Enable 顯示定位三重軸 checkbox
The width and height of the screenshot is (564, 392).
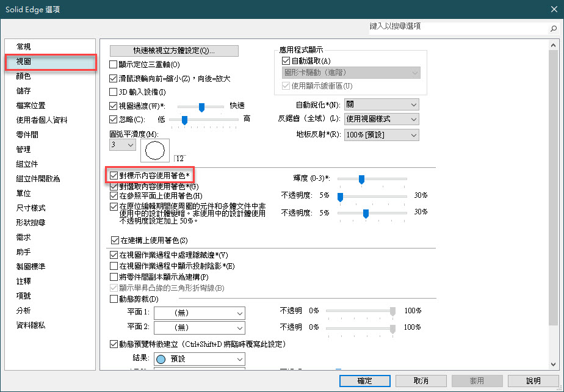(x=114, y=65)
